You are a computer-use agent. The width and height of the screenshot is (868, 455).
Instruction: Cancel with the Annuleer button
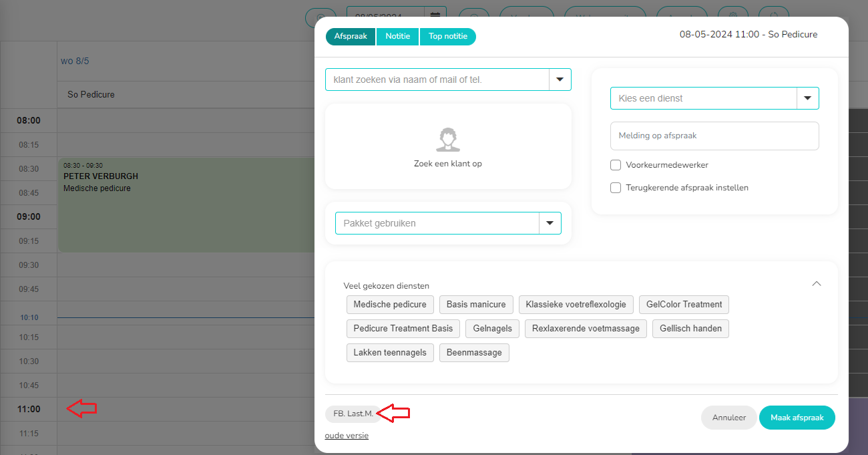[729, 418]
